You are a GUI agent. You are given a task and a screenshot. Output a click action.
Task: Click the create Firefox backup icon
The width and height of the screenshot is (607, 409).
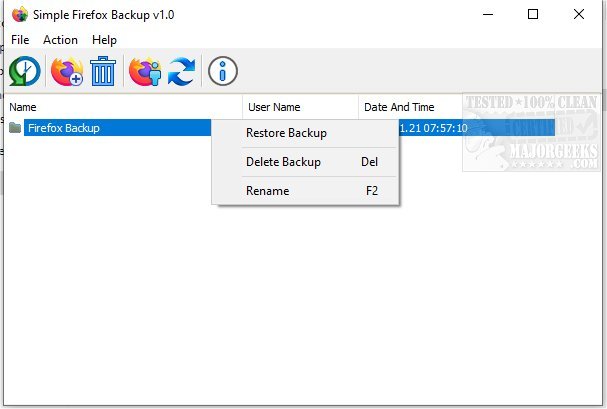pos(67,71)
